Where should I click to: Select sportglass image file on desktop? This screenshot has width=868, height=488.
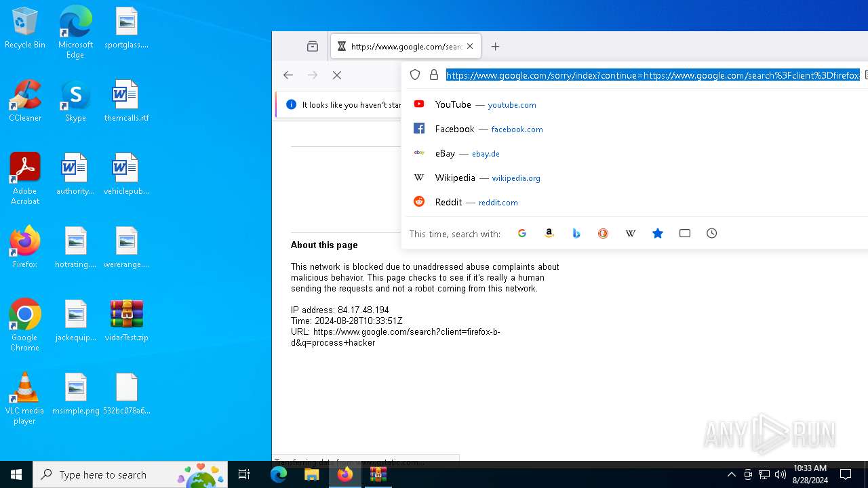[x=127, y=28]
